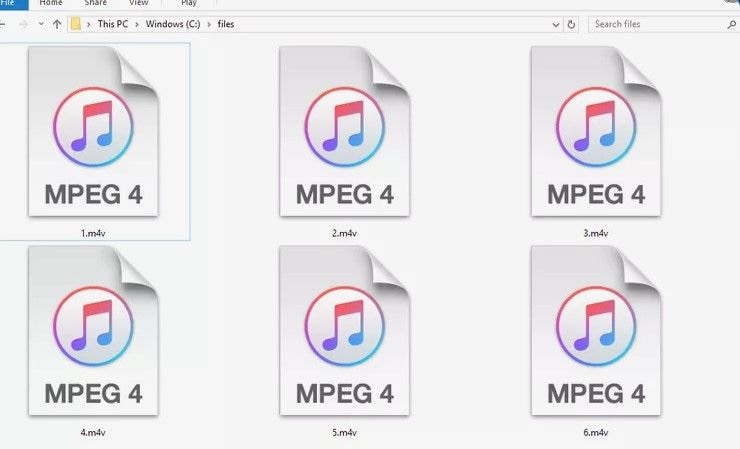Click the folder icon in the address bar
The image size is (740, 449).
coord(76,24)
